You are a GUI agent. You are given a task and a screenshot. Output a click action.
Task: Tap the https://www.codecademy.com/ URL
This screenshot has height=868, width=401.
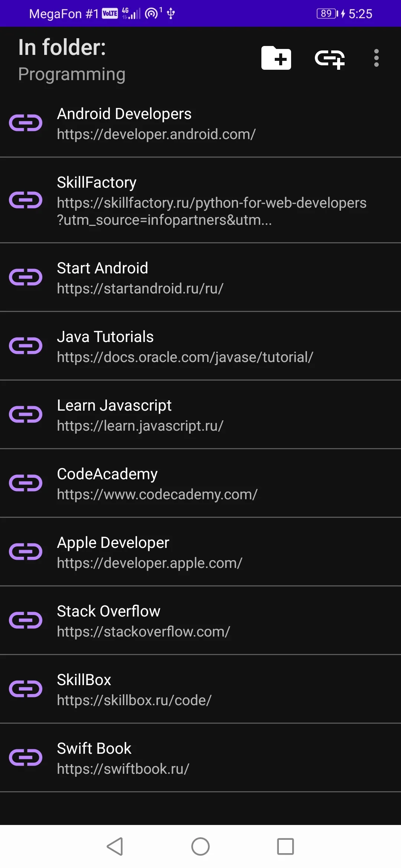(x=157, y=494)
